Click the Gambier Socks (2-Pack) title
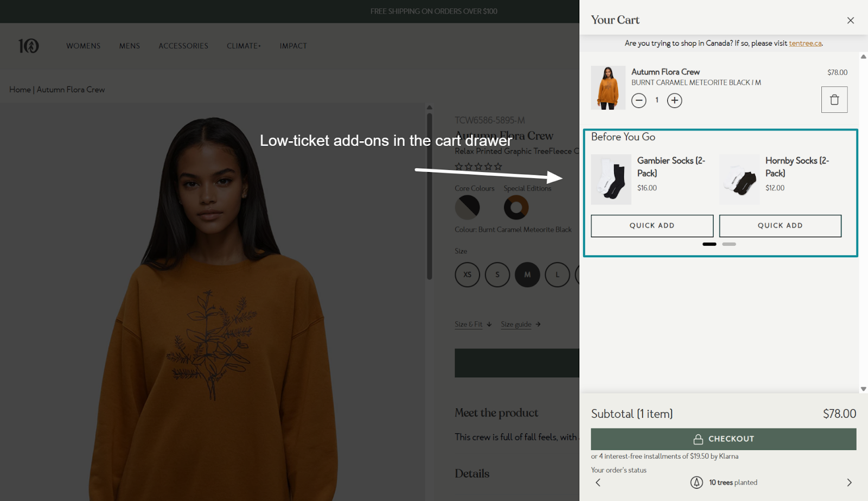The height and width of the screenshot is (501, 868). pos(671,167)
